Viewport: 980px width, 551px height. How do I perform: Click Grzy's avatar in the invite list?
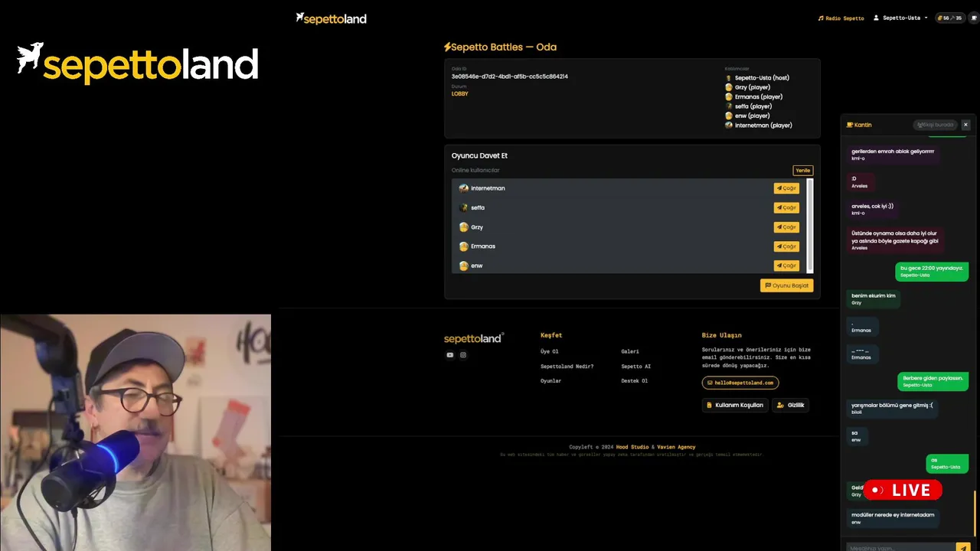click(463, 227)
